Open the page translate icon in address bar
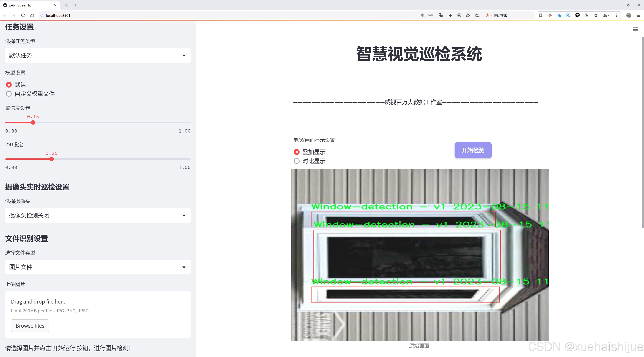The image size is (644, 357). tap(441, 15)
